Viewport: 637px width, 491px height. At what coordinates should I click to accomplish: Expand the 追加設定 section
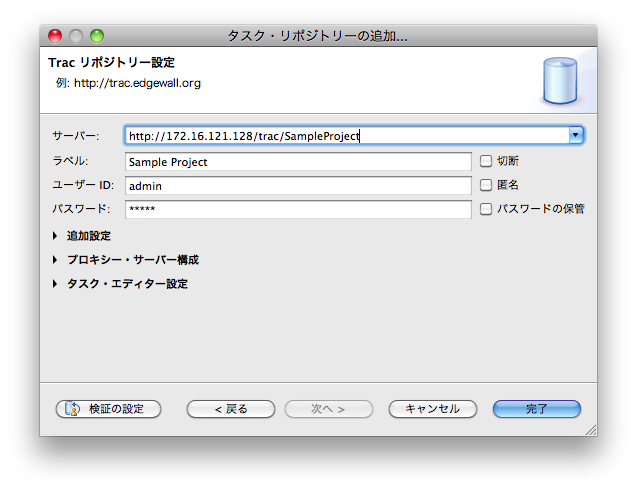click(55, 236)
